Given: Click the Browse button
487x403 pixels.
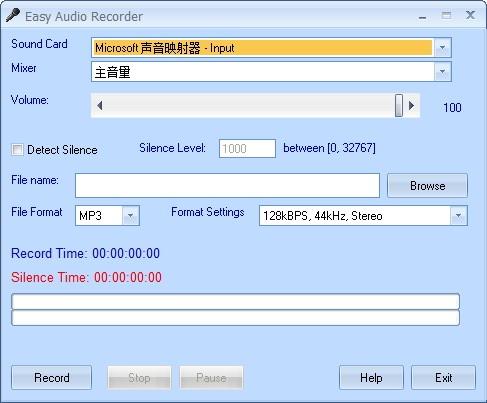Looking at the screenshot, I should point(428,185).
